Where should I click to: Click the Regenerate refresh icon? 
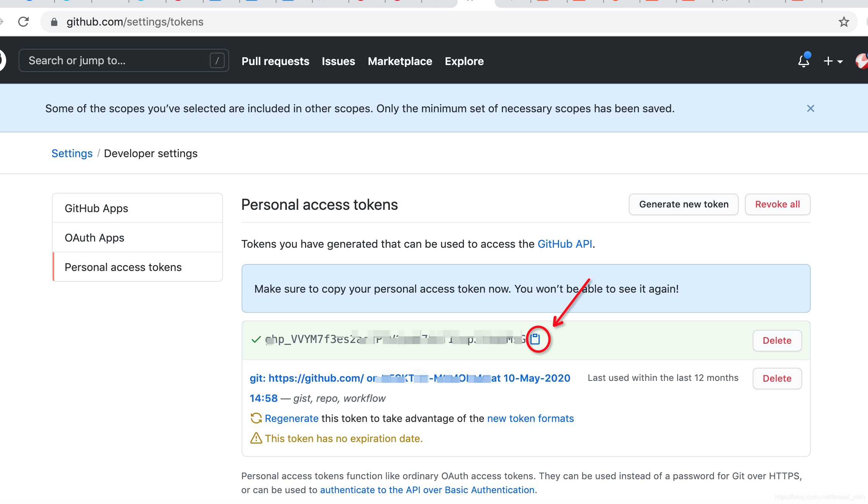point(256,418)
